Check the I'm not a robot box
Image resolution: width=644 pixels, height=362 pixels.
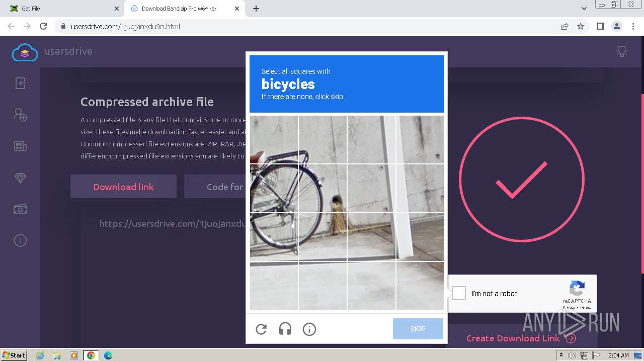pyautogui.click(x=459, y=293)
